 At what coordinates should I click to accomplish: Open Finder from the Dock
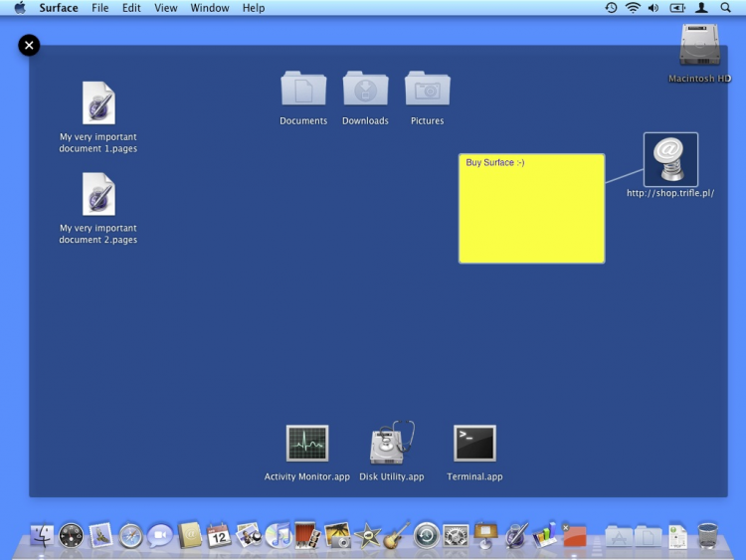pos(42,536)
